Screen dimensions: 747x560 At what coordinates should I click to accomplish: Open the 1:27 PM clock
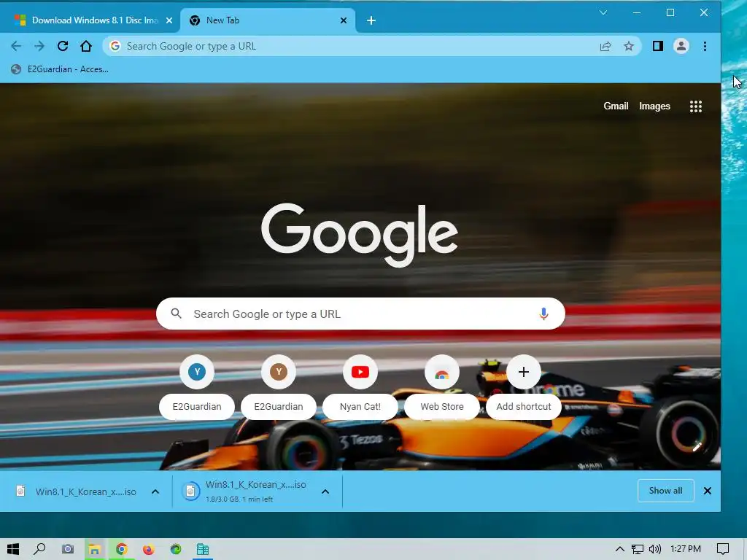686,549
